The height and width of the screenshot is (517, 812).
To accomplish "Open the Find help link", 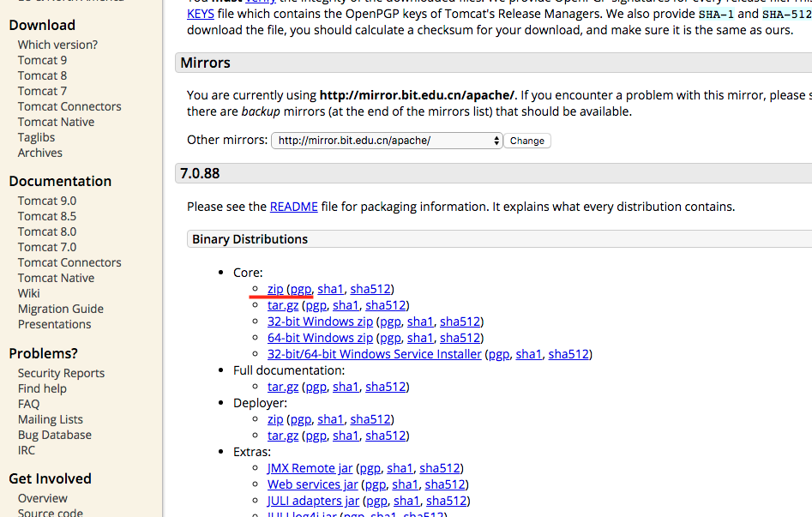I will coord(42,388).
